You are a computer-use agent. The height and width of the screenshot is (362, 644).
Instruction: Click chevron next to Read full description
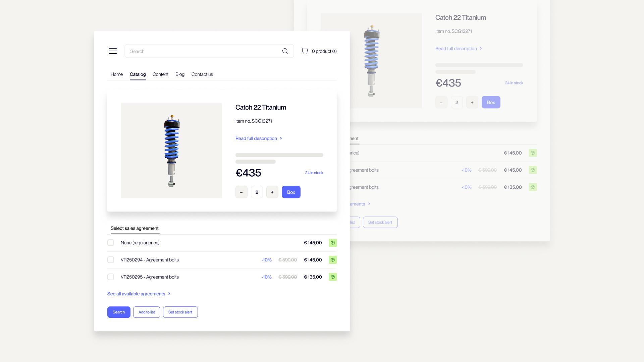click(x=281, y=138)
